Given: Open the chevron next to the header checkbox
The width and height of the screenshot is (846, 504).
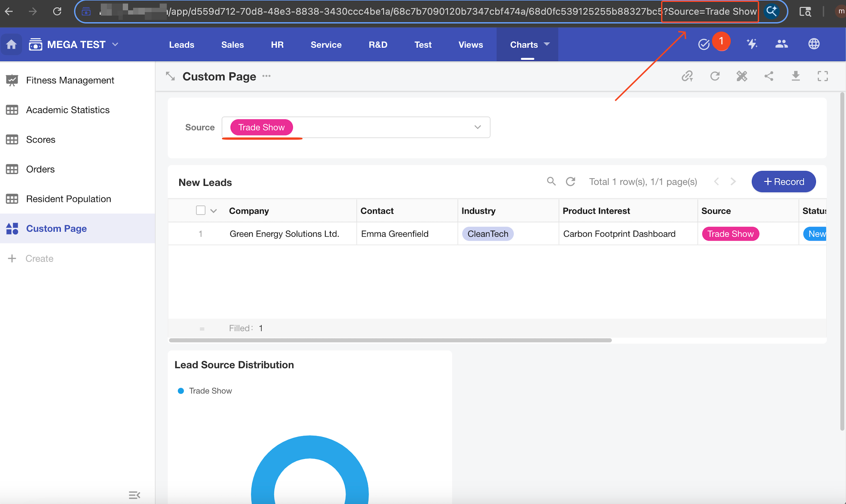Looking at the screenshot, I should click(213, 211).
